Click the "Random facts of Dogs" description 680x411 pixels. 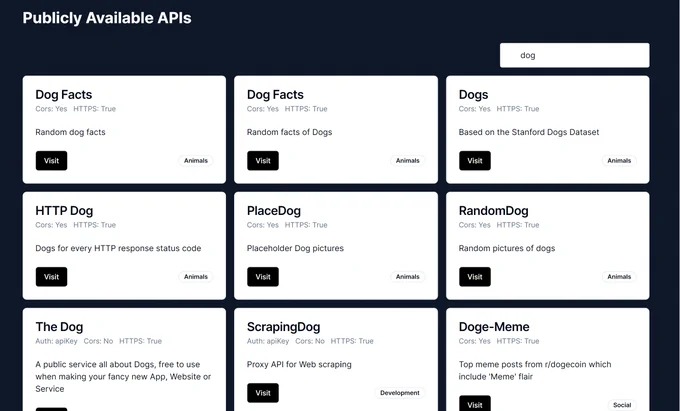(x=289, y=132)
